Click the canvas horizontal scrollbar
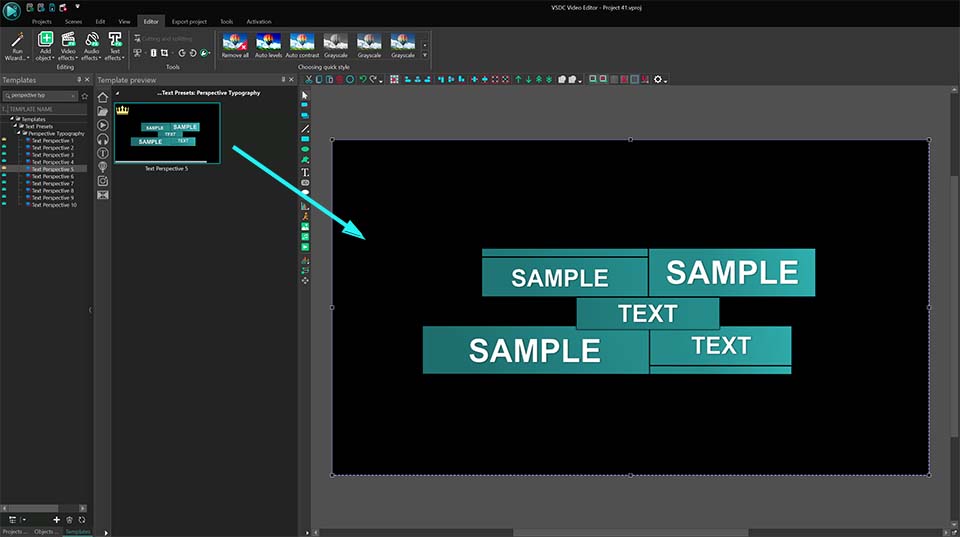Viewport: 960px width, 537px height. coord(631,532)
